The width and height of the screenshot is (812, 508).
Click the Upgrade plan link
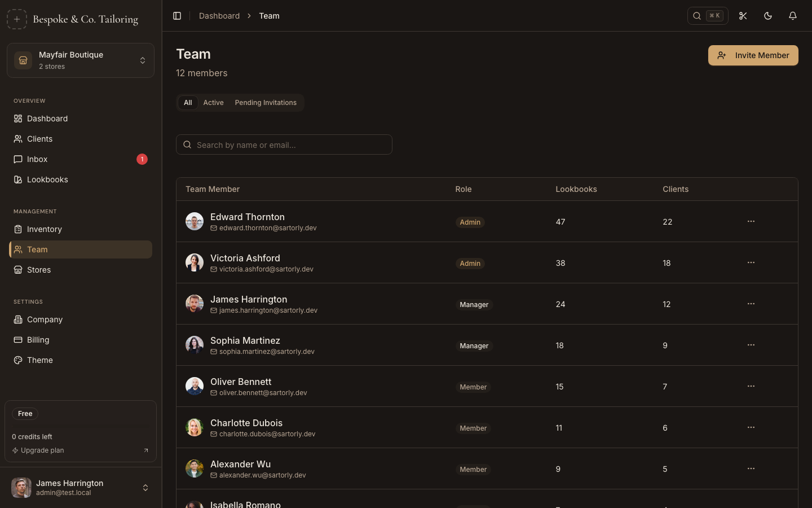click(x=42, y=450)
